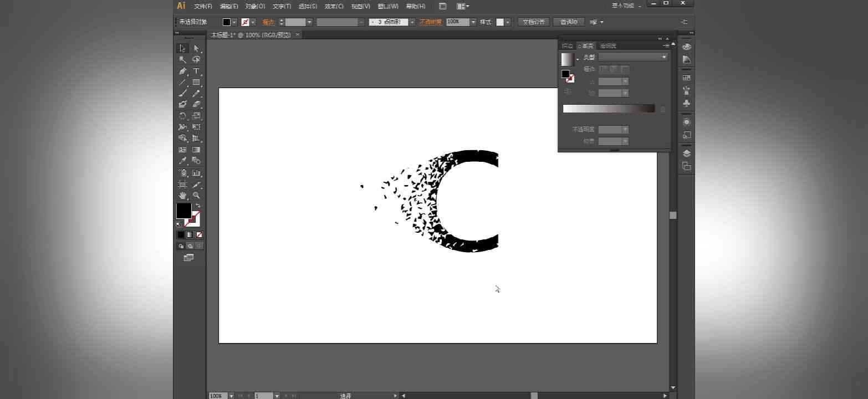Open the 效果(C) menu
868x399 pixels.
coord(334,6)
